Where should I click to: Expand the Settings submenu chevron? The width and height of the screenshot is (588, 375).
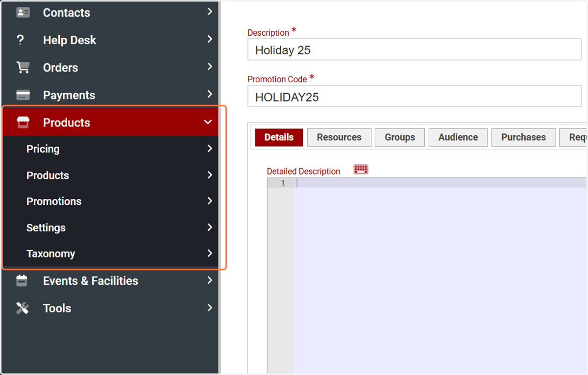[x=210, y=227]
